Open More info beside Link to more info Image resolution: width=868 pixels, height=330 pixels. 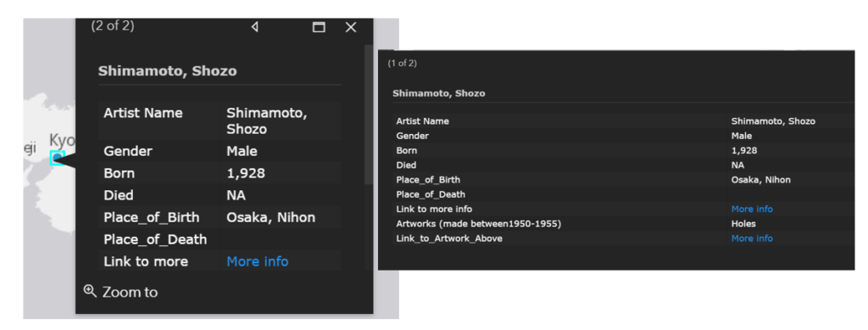click(752, 210)
